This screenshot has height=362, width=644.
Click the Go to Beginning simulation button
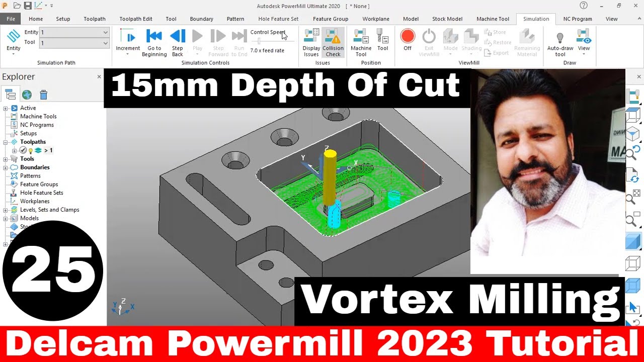[154, 42]
